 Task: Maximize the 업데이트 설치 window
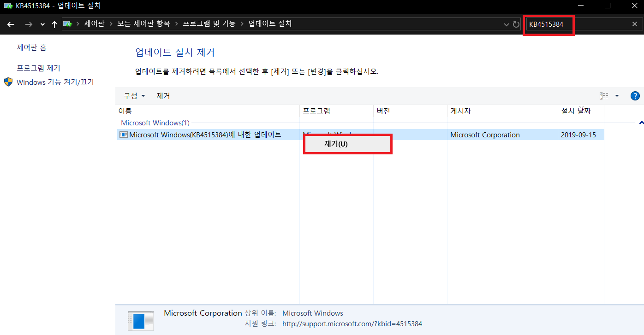608,6
